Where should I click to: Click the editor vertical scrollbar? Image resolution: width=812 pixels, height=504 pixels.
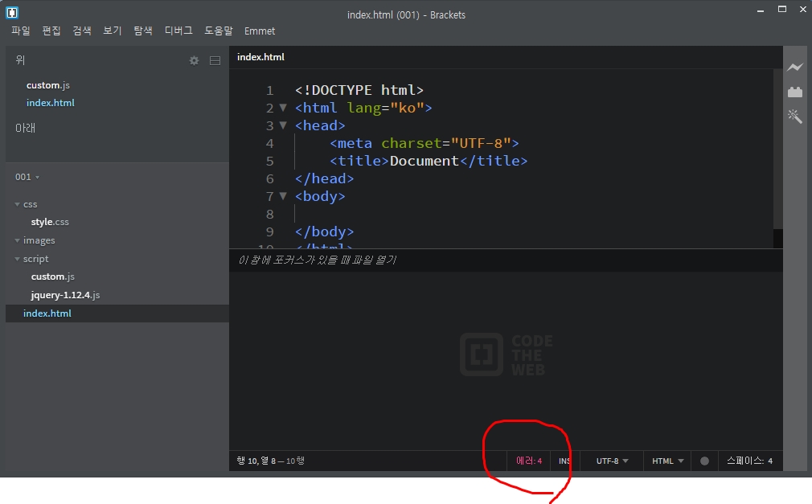tap(777, 150)
